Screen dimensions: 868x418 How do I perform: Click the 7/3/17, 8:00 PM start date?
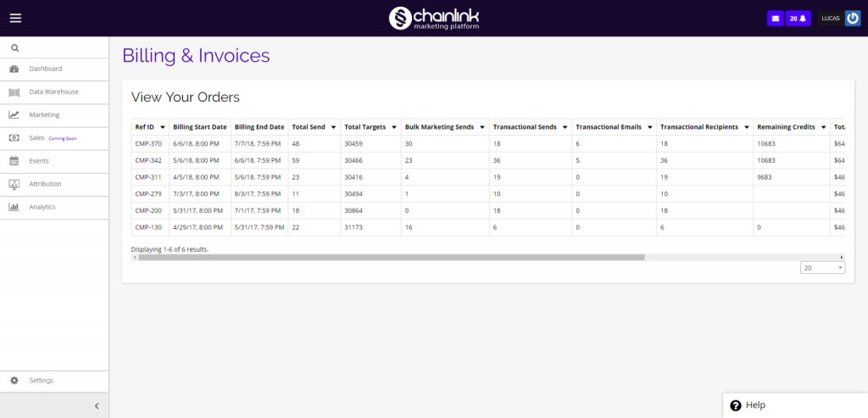[200, 194]
